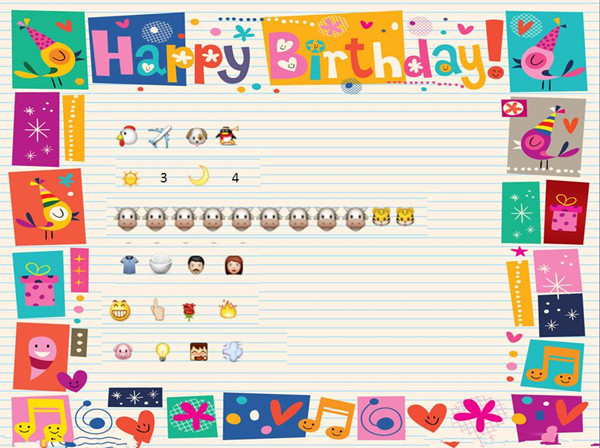The width and height of the screenshot is (600, 448).
Task: Select the cow emoji next to the tigers
Action: pyautogui.click(x=355, y=219)
